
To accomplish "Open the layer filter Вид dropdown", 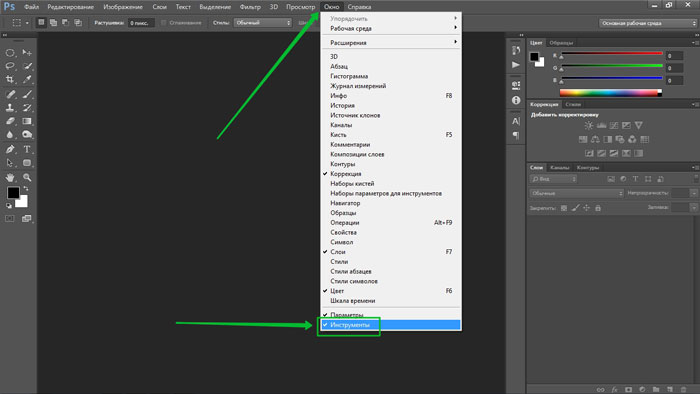I will [x=554, y=179].
